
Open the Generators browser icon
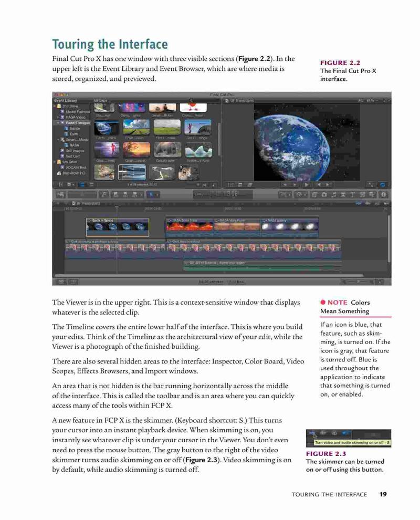click(362, 195)
